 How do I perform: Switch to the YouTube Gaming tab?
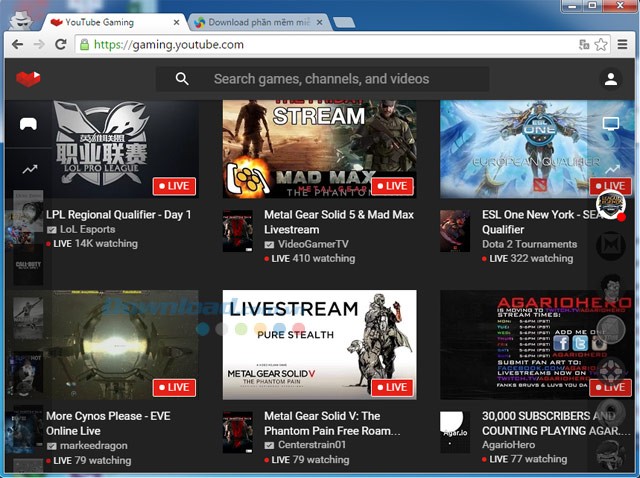tap(112, 22)
